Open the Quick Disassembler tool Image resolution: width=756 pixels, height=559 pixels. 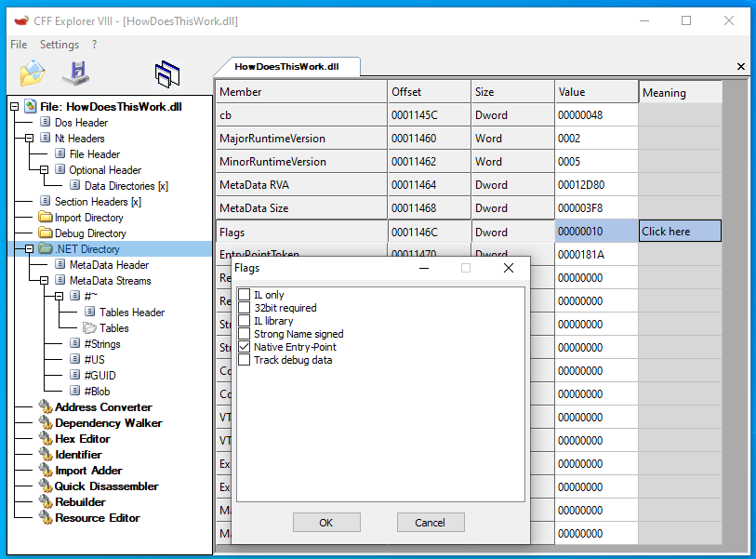(x=107, y=486)
